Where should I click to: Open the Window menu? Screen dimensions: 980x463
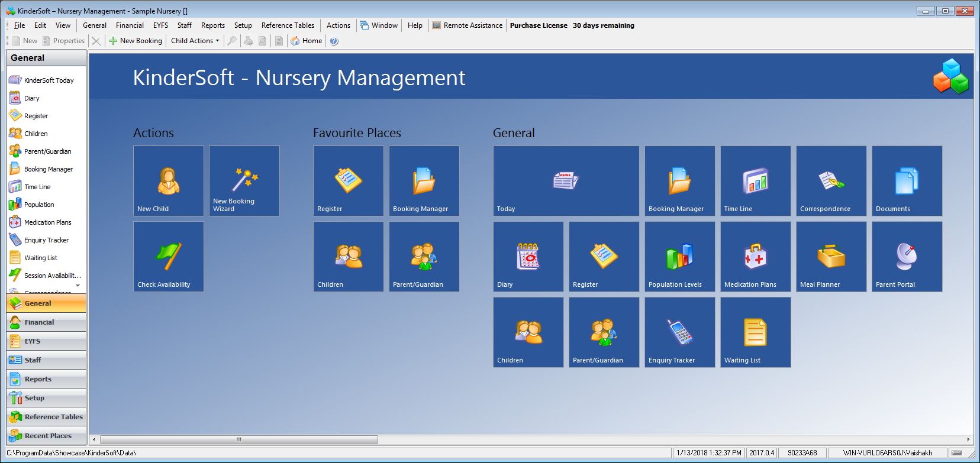click(379, 25)
